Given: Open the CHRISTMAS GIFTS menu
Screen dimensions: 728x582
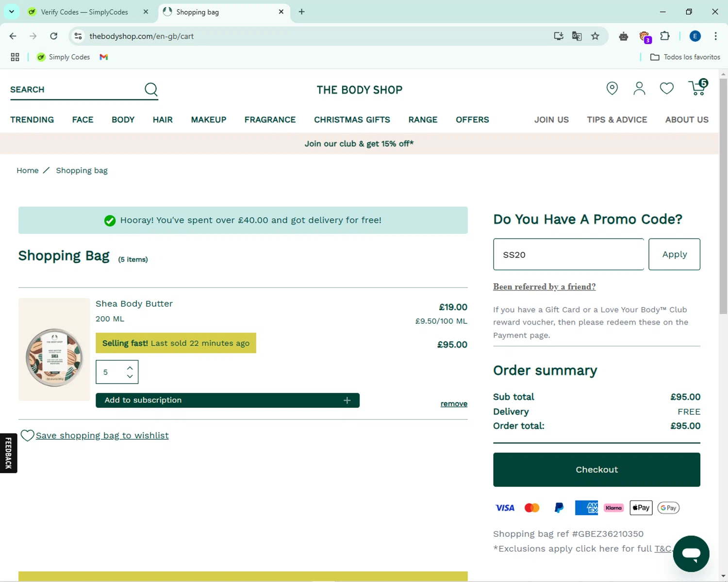Looking at the screenshot, I should pyautogui.click(x=352, y=120).
